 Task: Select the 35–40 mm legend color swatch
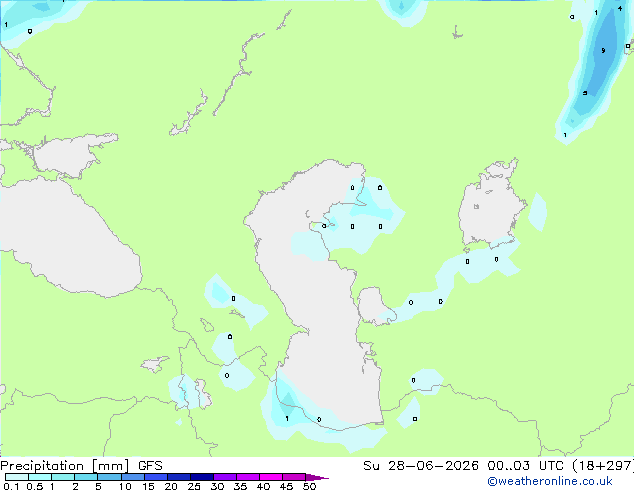pyautogui.click(x=248, y=477)
